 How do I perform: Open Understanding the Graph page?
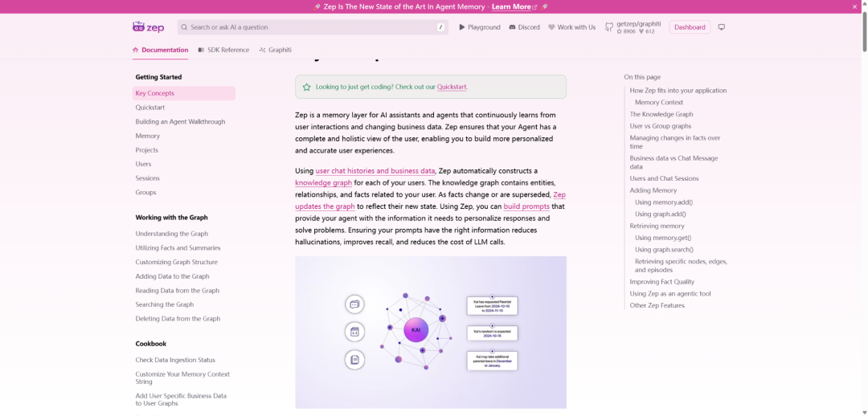[x=172, y=234]
